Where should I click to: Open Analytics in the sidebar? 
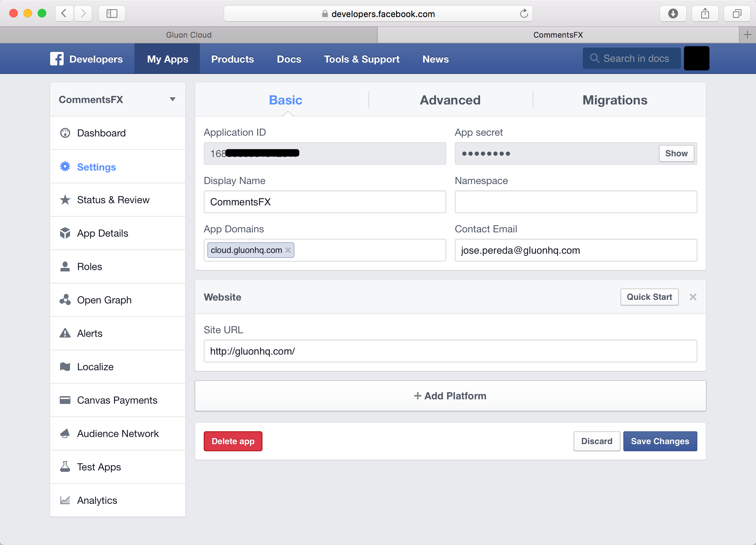point(118,500)
